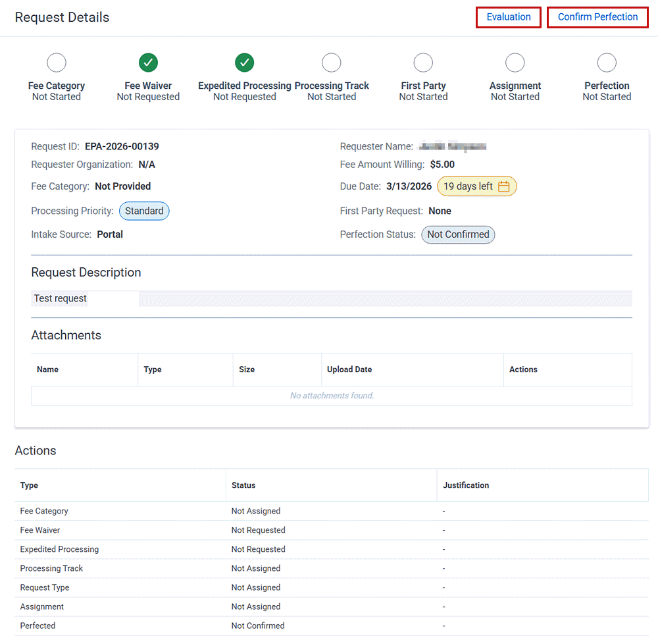Click the Perfection step circle
658x644 pixels.
click(x=606, y=62)
